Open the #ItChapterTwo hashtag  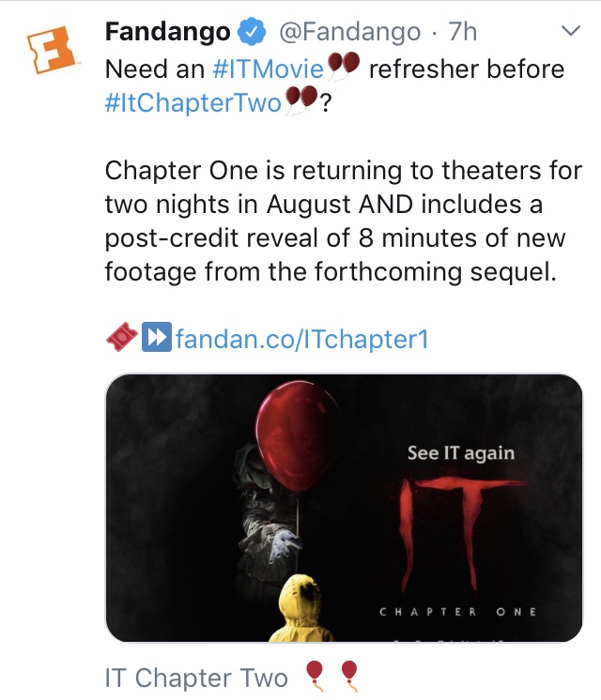click(x=193, y=102)
